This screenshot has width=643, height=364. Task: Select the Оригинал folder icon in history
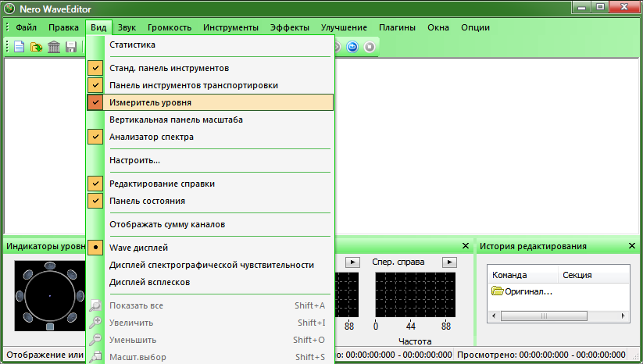(x=498, y=291)
